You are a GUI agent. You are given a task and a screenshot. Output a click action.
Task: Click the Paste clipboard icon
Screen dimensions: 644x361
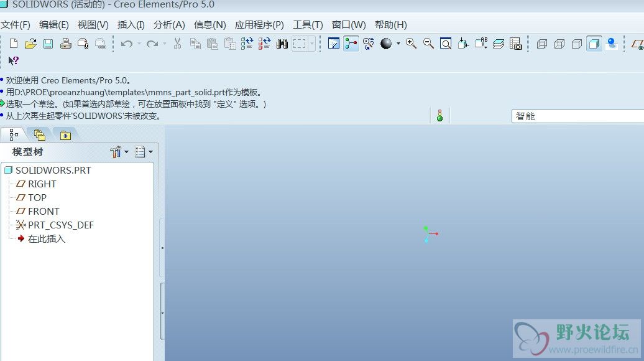coord(213,44)
